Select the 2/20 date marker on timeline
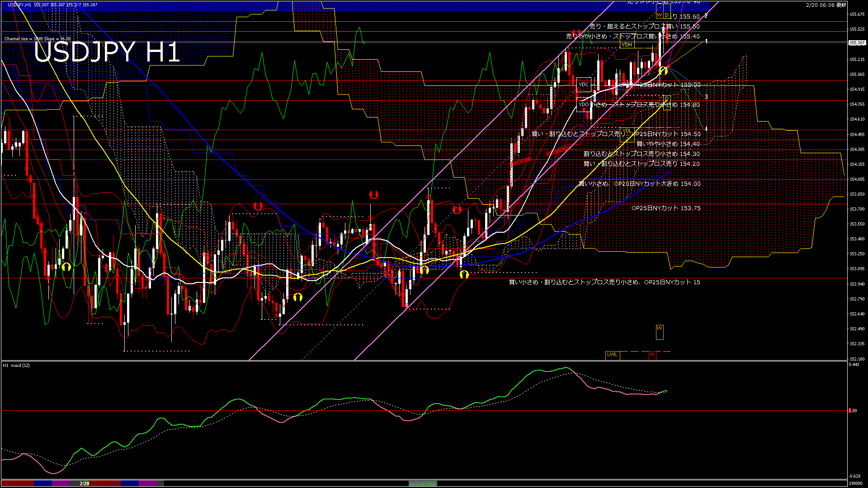 [x=85, y=483]
